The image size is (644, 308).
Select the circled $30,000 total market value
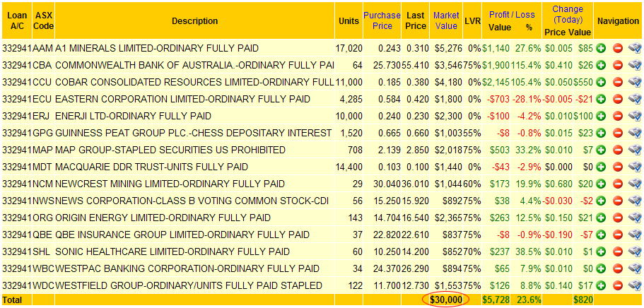click(x=446, y=300)
